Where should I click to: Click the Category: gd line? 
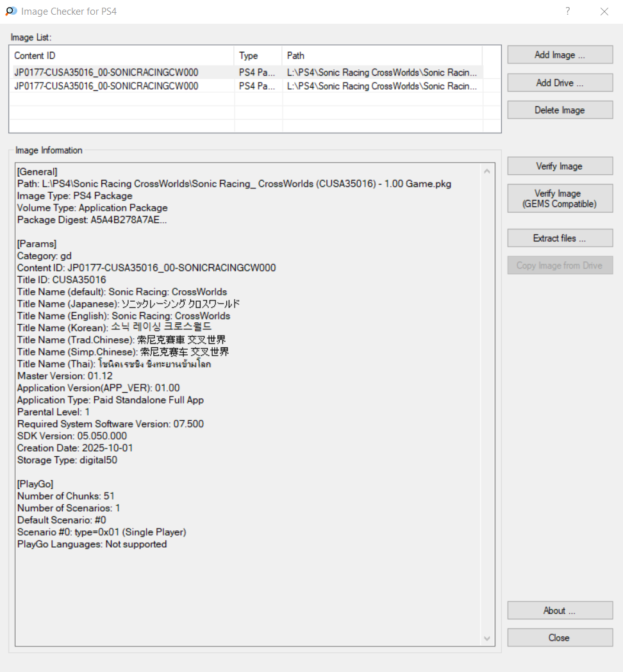[44, 256]
